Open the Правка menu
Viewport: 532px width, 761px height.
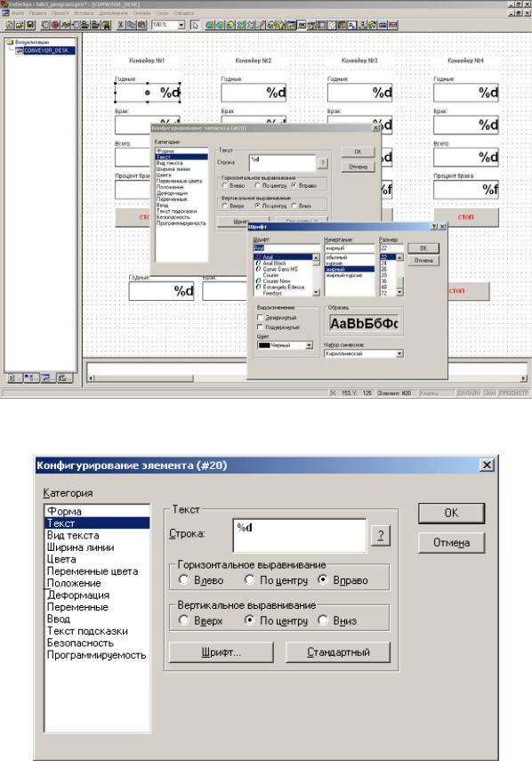(37, 13)
